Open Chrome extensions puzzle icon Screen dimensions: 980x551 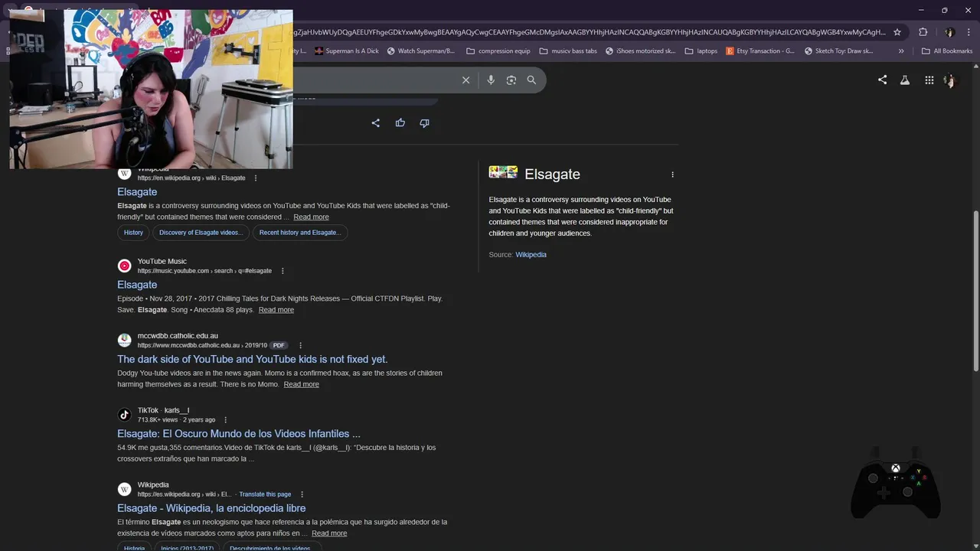pyautogui.click(x=923, y=32)
